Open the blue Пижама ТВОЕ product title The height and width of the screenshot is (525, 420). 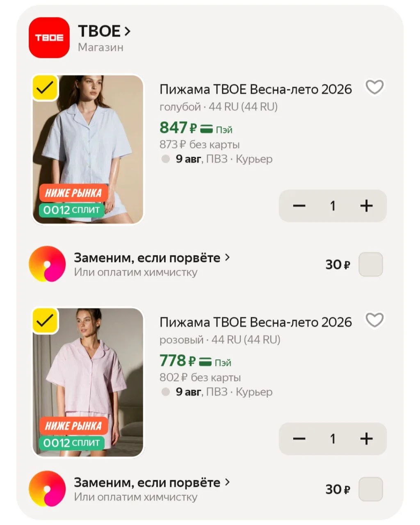[256, 89]
